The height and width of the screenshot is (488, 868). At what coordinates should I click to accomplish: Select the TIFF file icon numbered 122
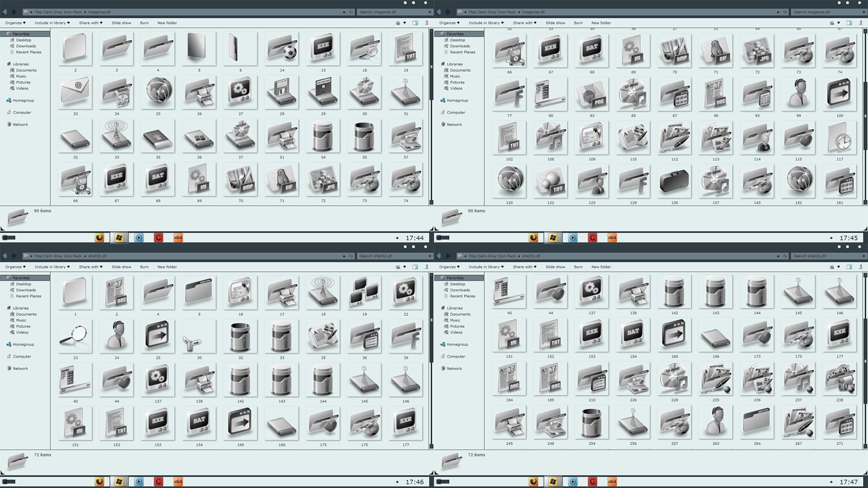click(x=550, y=181)
